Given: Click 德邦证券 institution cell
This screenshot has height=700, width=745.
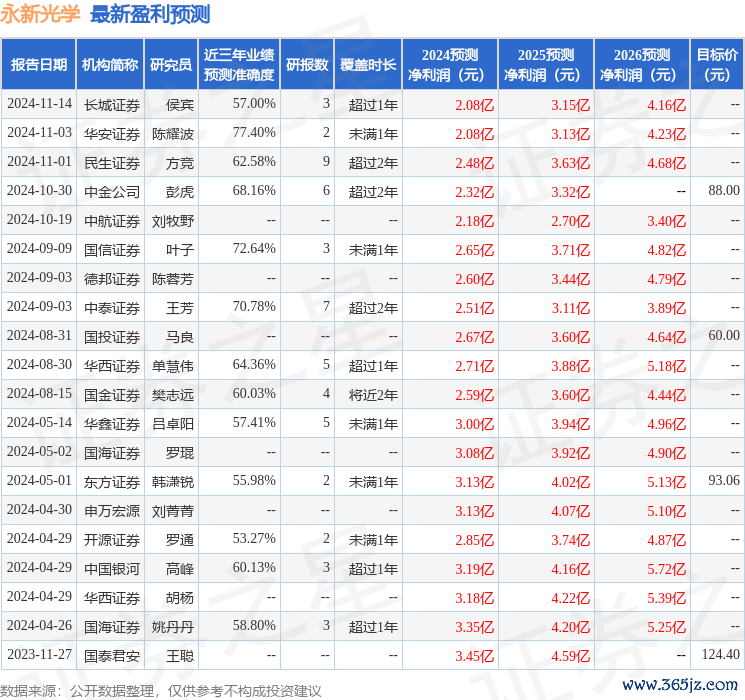Looking at the screenshot, I should tap(112, 279).
